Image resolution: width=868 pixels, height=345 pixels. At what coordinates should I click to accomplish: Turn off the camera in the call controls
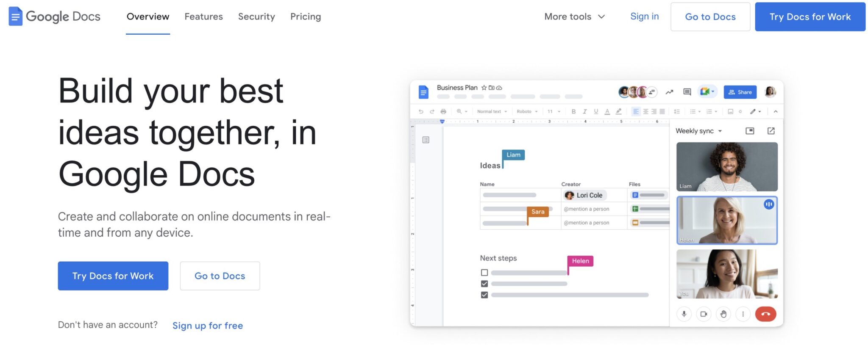(704, 314)
